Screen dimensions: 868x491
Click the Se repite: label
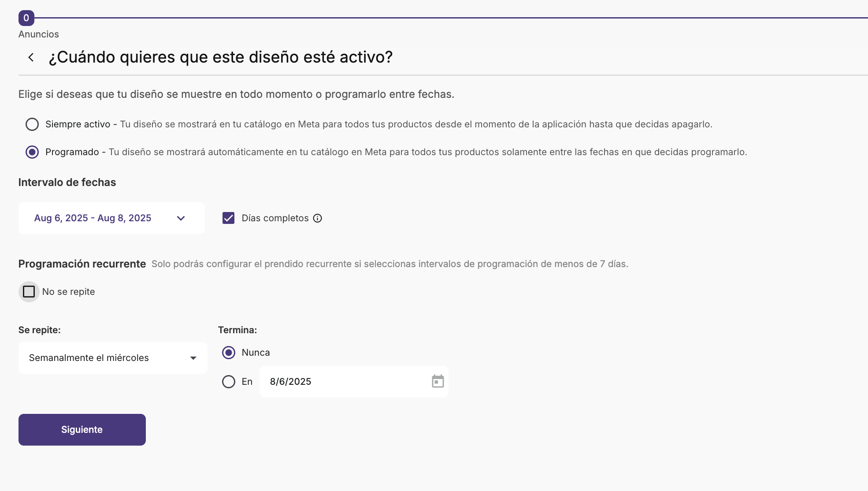[x=40, y=330]
